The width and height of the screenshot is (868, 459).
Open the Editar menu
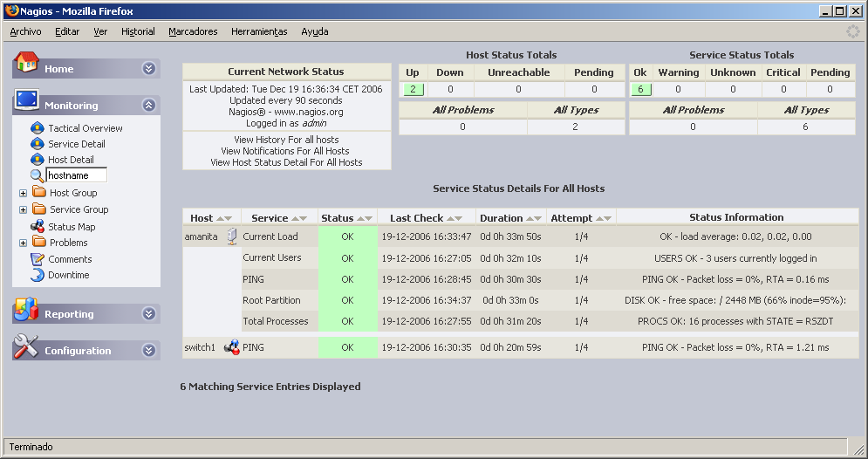67,31
